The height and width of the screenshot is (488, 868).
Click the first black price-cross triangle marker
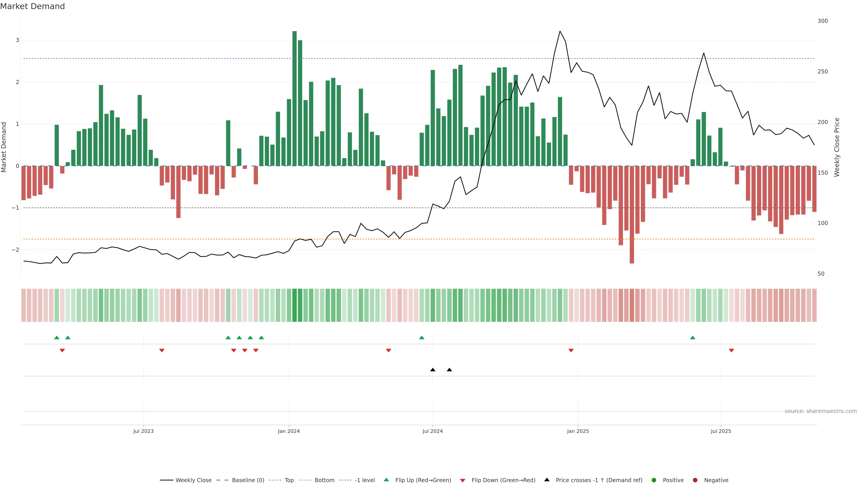tap(433, 370)
